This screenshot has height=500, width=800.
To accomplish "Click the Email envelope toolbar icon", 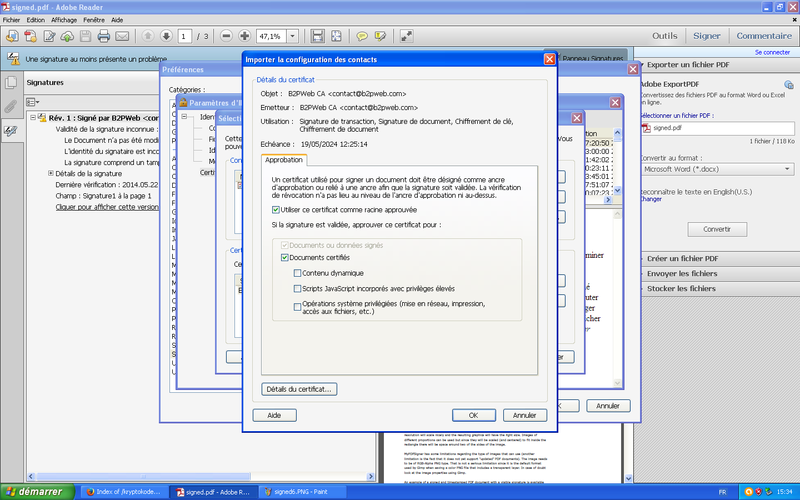I will 122,36.
